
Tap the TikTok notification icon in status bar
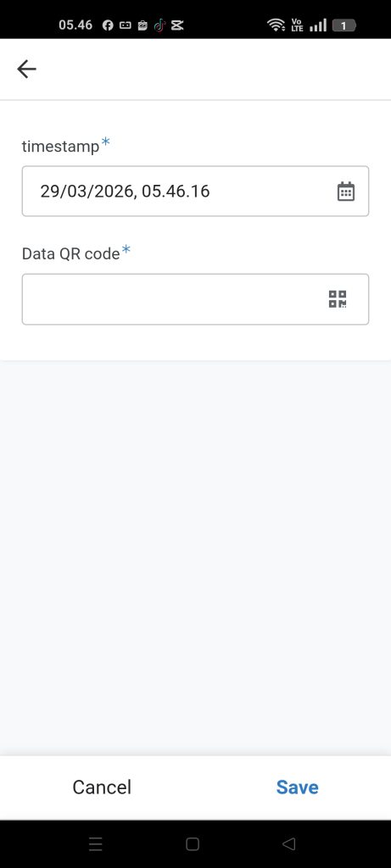point(159,25)
